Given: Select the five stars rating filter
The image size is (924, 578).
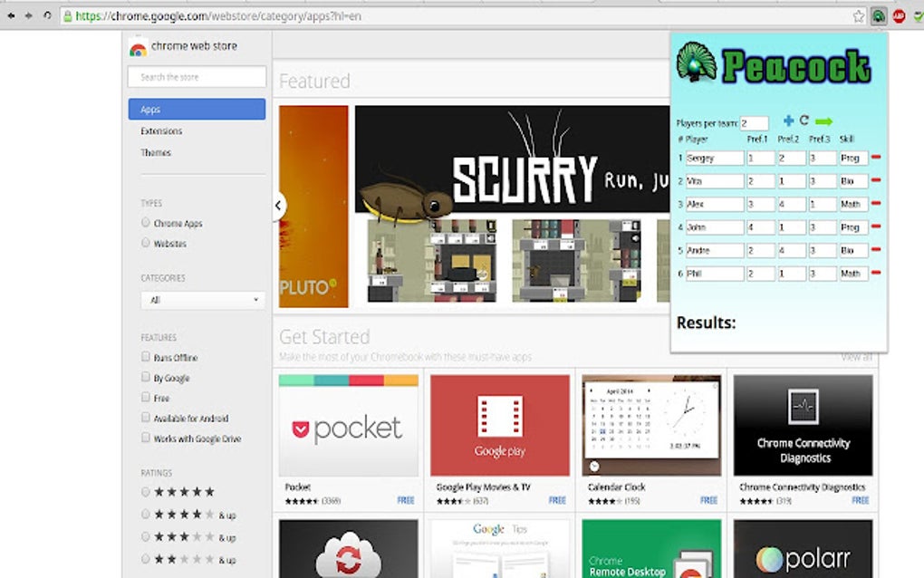Looking at the screenshot, I should [146, 491].
